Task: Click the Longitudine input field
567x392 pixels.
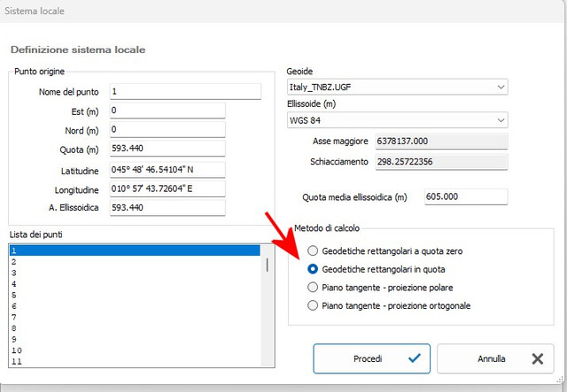Action: (x=167, y=188)
